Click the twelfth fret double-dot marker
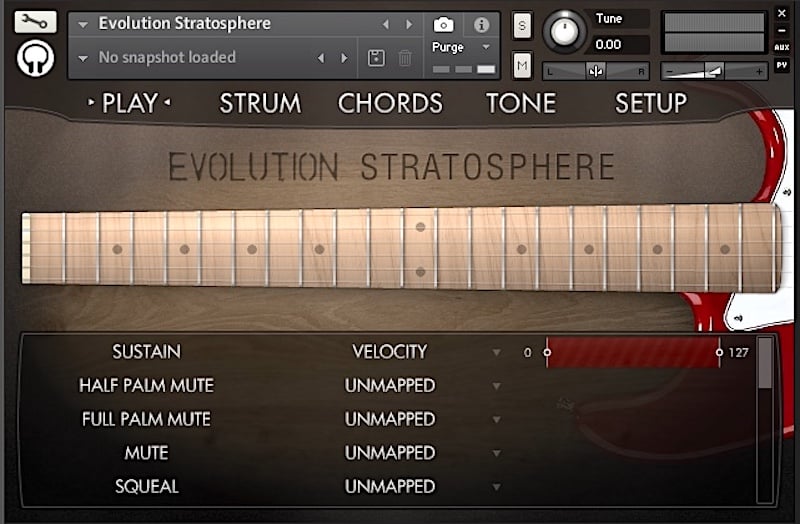The height and width of the screenshot is (524, 800). (420, 249)
